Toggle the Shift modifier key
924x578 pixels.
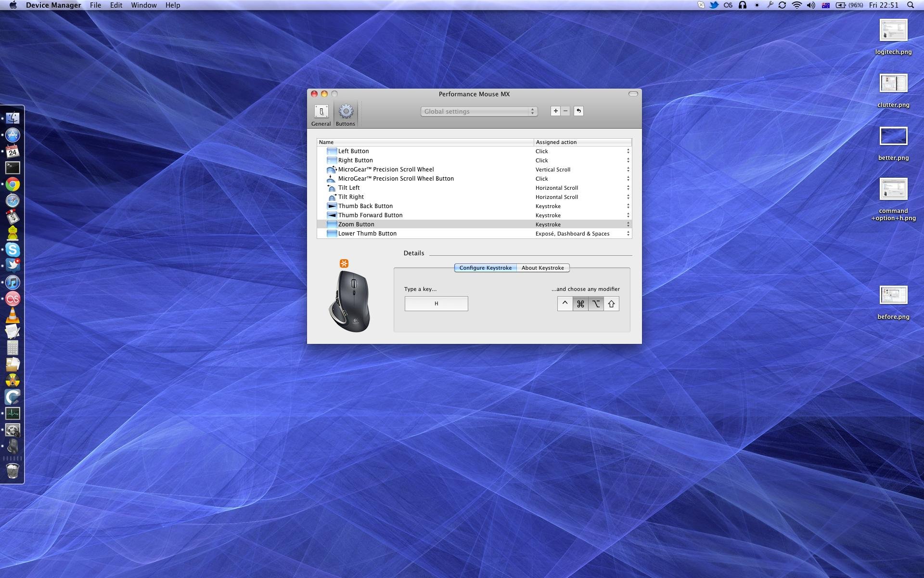coord(611,304)
